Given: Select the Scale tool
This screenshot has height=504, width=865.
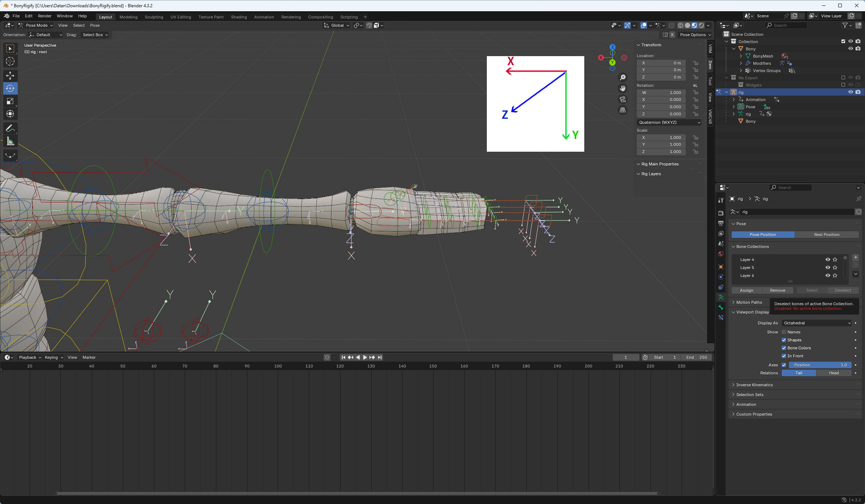Looking at the screenshot, I should tap(10, 101).
